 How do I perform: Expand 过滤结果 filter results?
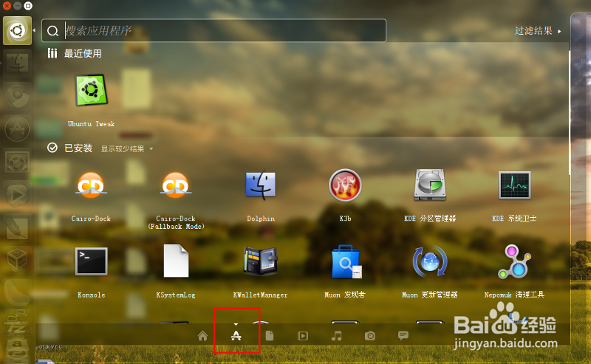coord(538,31)
